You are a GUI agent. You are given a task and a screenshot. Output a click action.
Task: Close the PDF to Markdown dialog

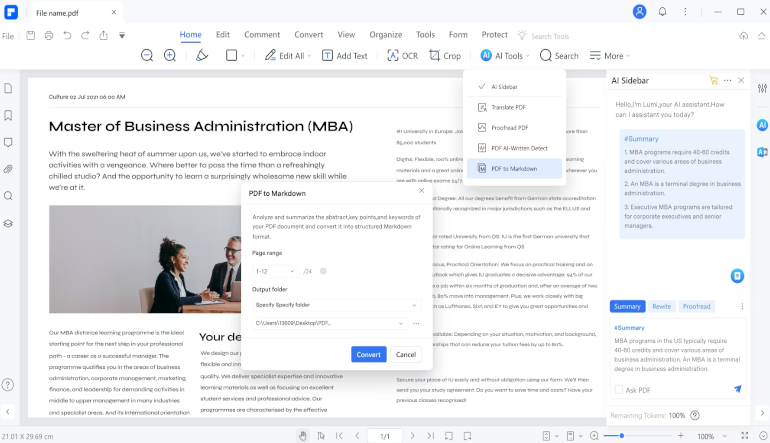point(421,191)
